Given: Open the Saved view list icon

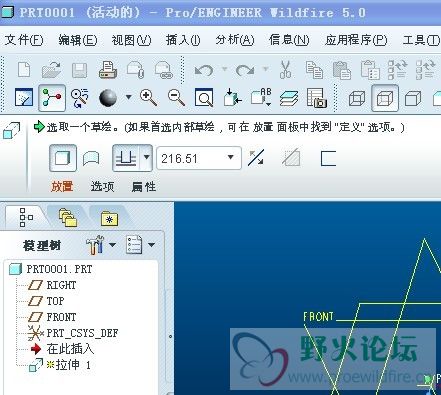Looking at the screenshot, I should tap(261, 97).
